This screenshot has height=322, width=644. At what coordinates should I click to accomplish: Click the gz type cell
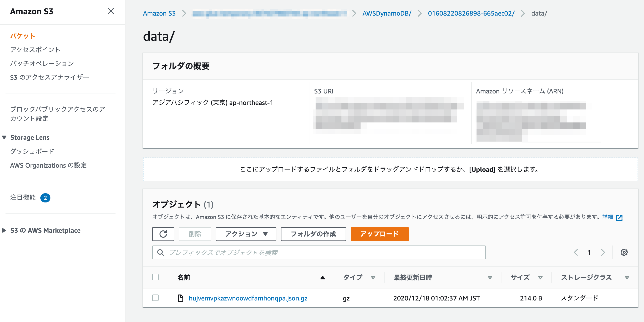346,298
